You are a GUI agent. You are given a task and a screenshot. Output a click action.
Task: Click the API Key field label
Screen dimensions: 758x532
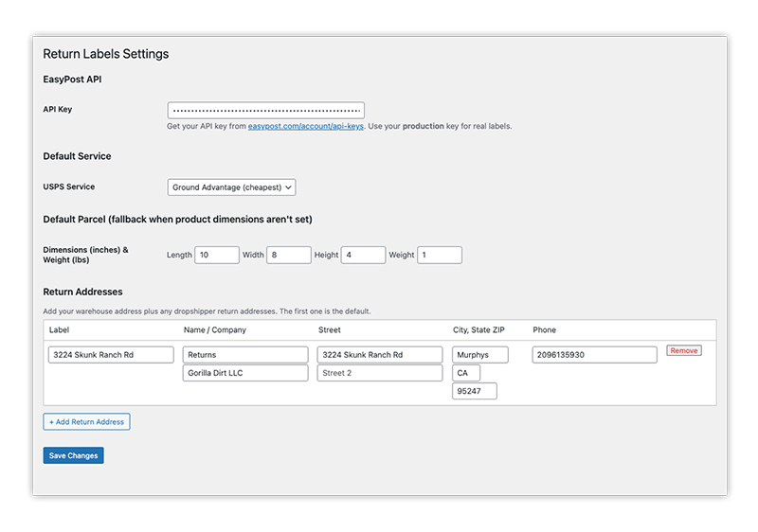click(x=58, y=109)
